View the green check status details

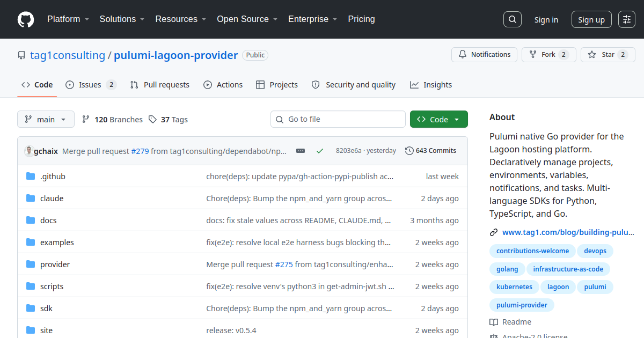pos(320,151)
